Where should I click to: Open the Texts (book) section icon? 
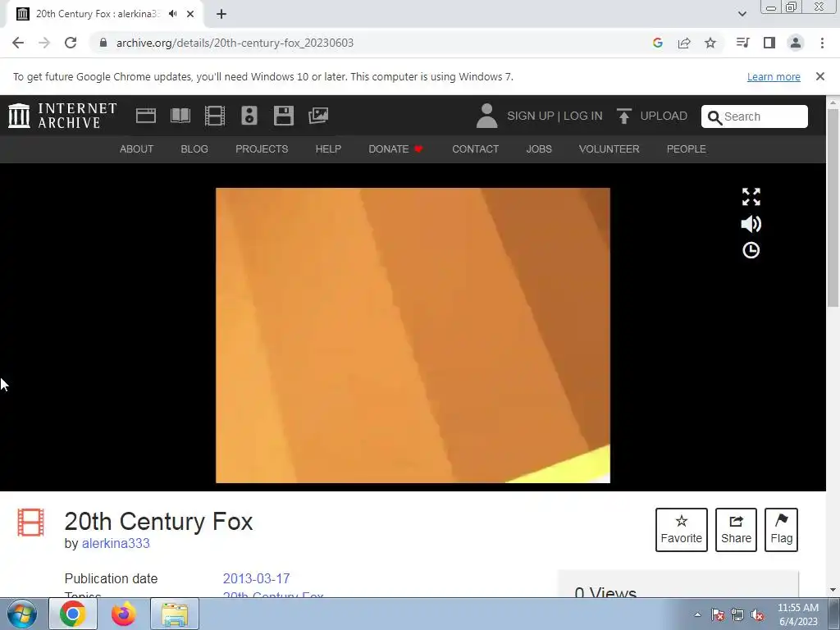[180, 116]
